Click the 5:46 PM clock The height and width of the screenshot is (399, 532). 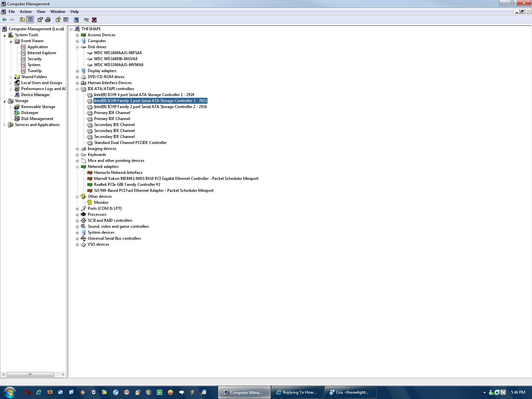click(518, 392)
